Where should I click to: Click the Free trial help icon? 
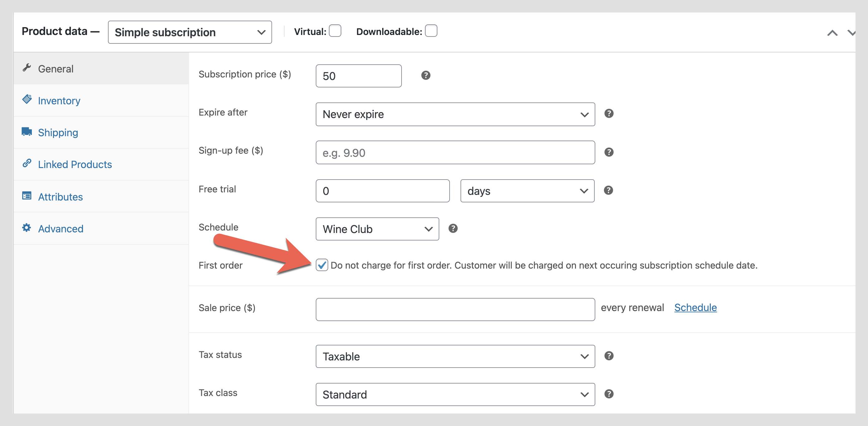pyautogui.click(x=608, y=190)
